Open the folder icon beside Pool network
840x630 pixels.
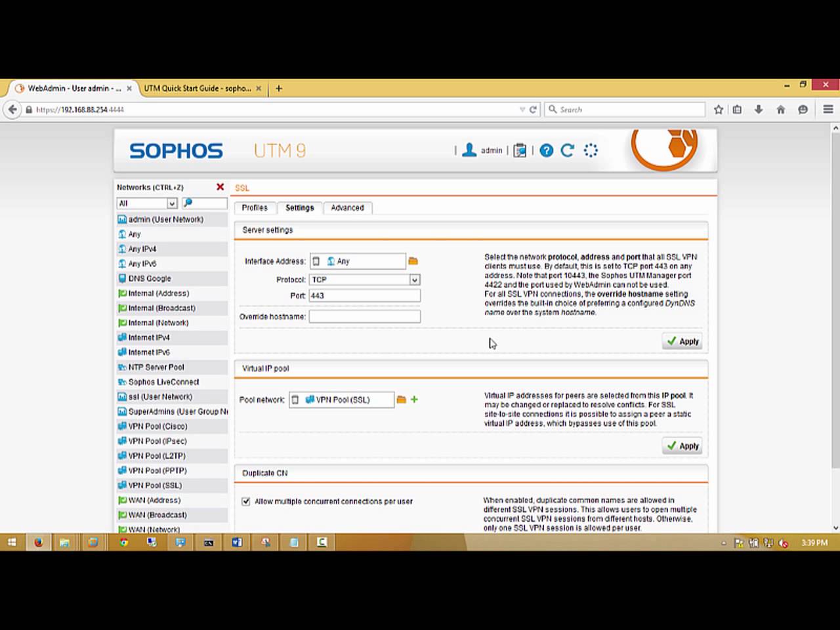pyautogui.click(x=401, y=399)
